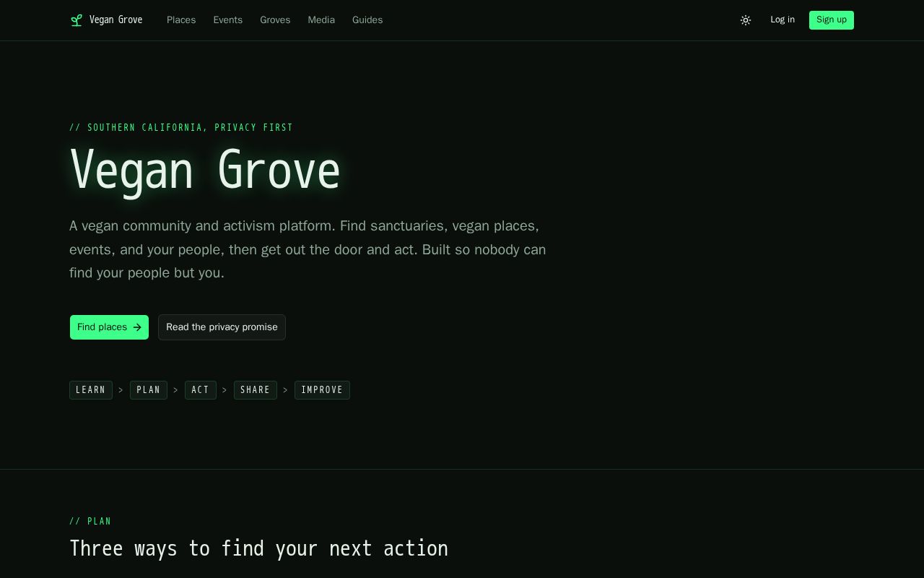Click the Find places button

point(109,327)
